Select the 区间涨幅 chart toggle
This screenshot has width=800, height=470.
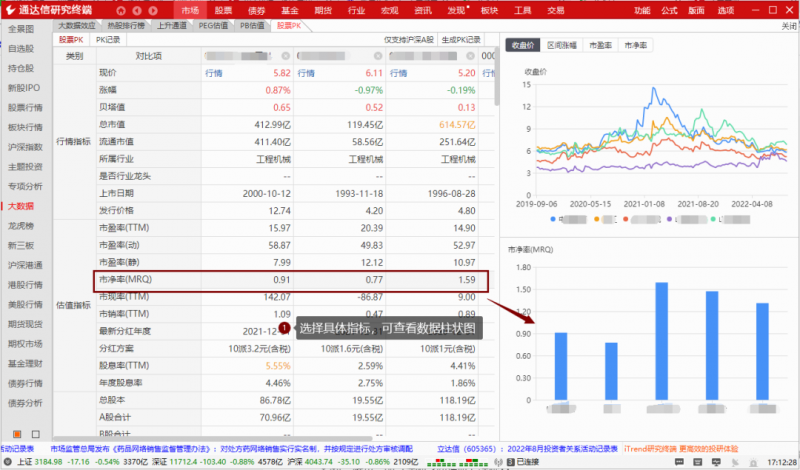click(x=562, y=45)
